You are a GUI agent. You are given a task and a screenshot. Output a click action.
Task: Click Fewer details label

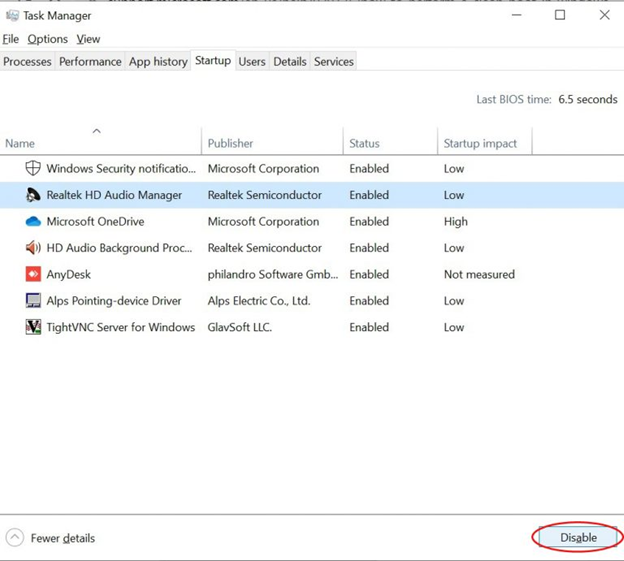click(x=63, y=538)
